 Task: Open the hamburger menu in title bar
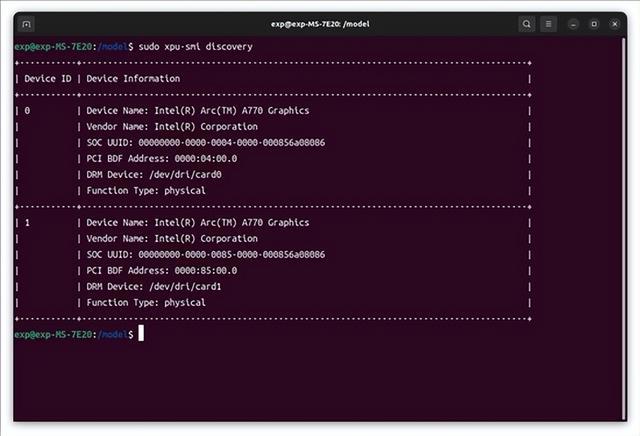tap(549, 24)
